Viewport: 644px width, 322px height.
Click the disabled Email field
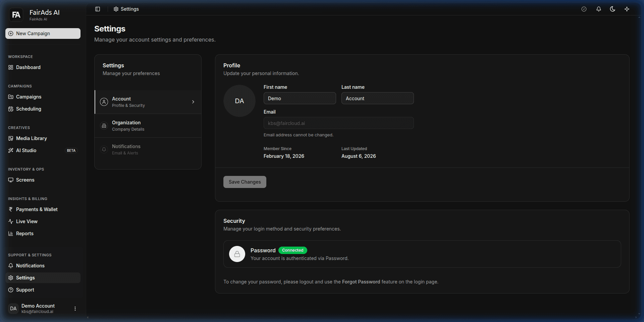(339, 123)
